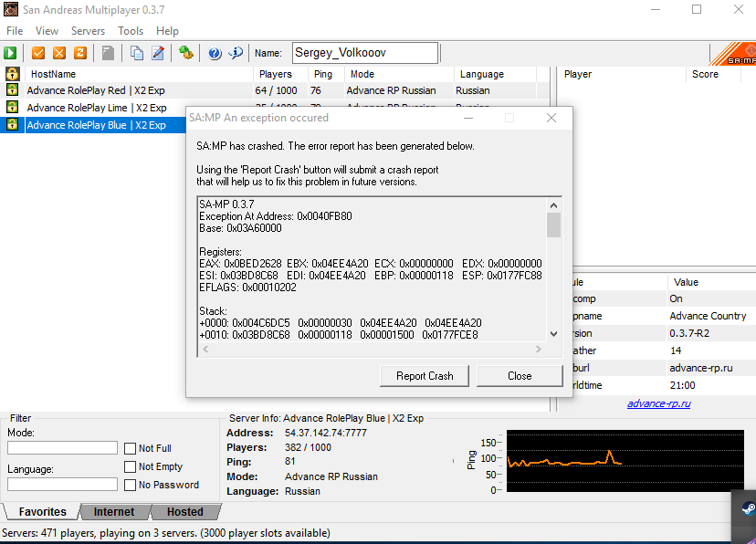
Task: Click the 0.3.7-R2 version value
Action: [689, 333]
